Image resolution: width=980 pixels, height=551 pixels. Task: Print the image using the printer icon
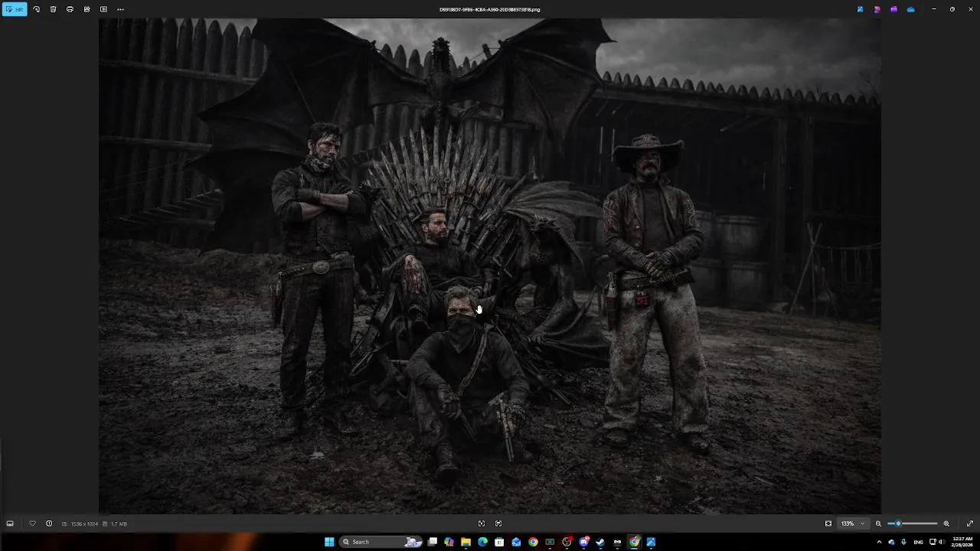[x=70, y=9]
